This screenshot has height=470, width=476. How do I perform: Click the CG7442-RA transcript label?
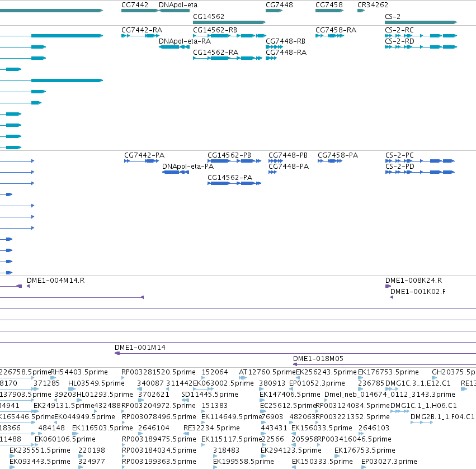pos(142,30)
